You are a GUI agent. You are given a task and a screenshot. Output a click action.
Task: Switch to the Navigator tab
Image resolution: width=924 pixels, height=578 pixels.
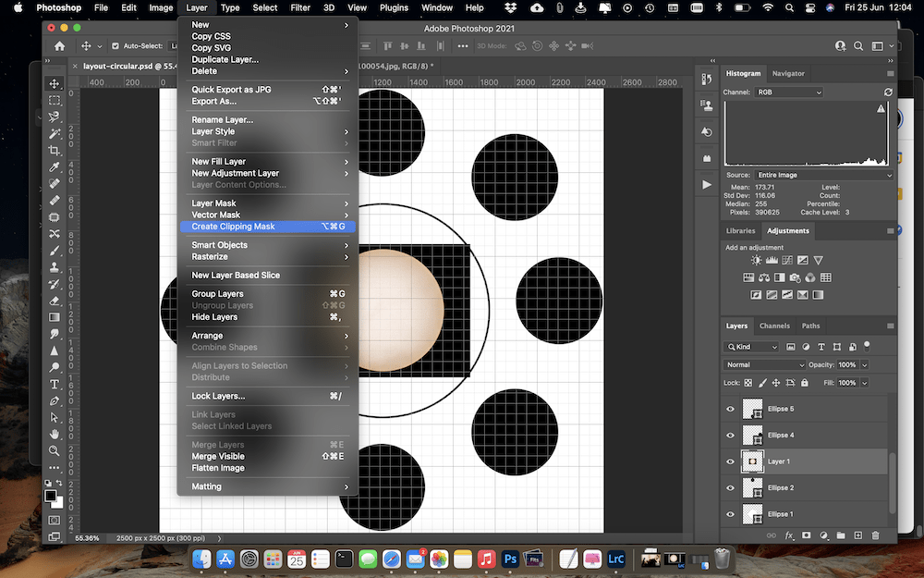(788, 74)
